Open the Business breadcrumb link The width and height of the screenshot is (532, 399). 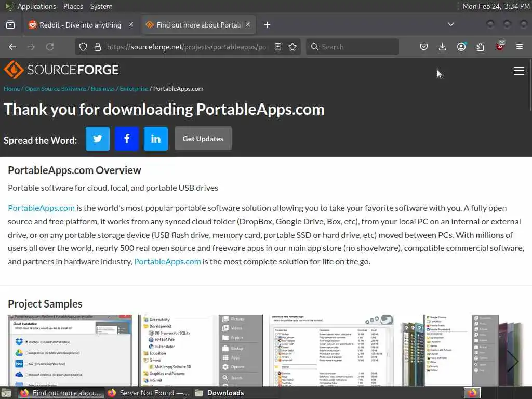[103, 89]
